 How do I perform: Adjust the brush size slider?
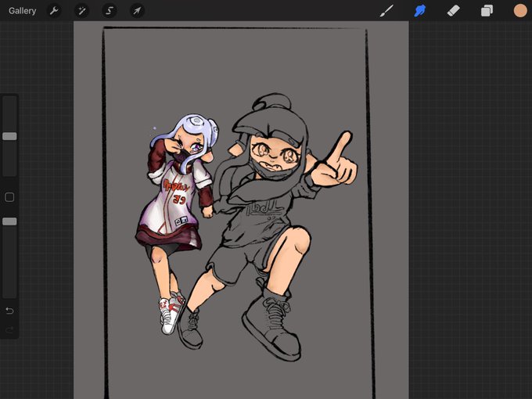[9, 136]
